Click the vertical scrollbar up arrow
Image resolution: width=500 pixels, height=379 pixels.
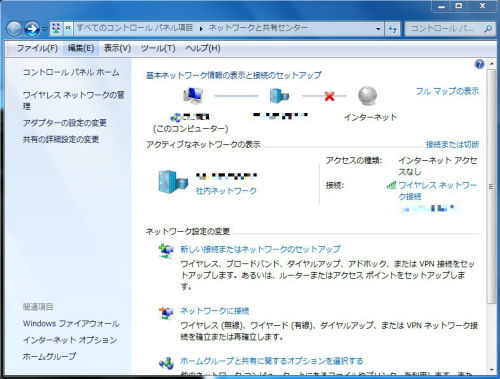click(492, 63)
